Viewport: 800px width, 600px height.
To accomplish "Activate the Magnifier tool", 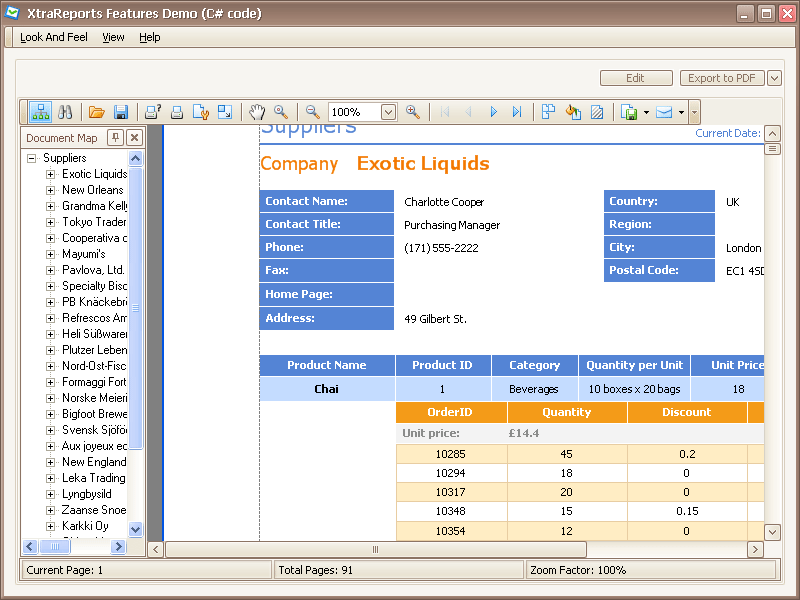I will pyautogui.click(x=284, y=112).
